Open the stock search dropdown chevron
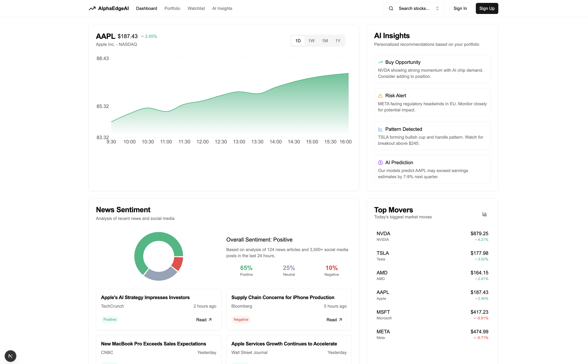Image resolution: width=588 pixels, height=364 pixels. coord(437,8)
